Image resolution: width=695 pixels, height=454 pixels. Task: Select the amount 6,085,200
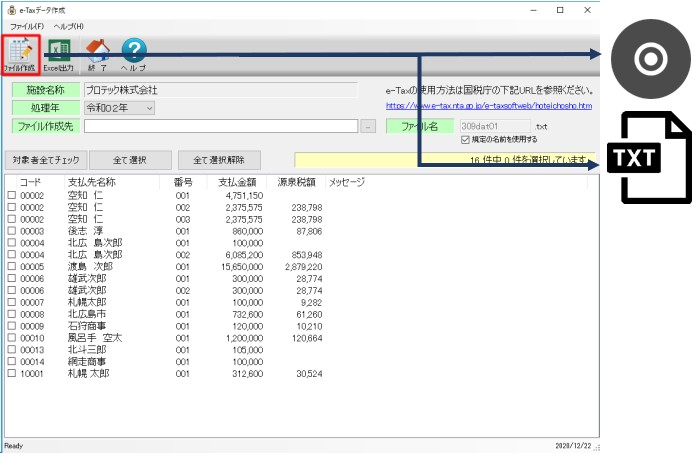point(244,255)
